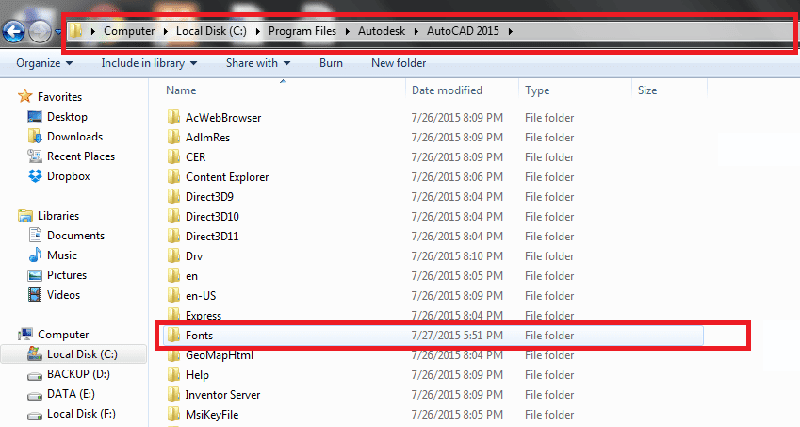Create a New folder via toolbar
This screenshot has height=427, width=800.
(398, 63)
